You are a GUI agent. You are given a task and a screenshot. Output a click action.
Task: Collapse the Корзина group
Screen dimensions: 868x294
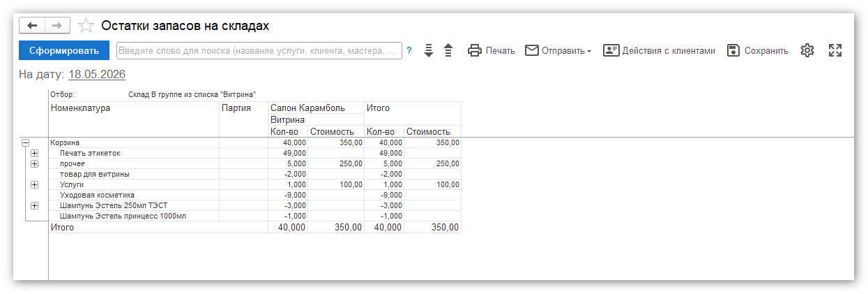pos(26,142)
